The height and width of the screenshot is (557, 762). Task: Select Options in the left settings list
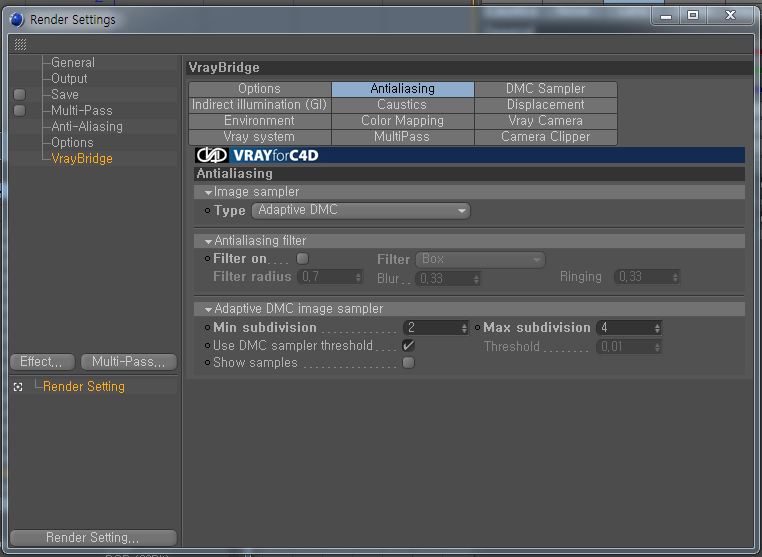[x=72, y=143]
